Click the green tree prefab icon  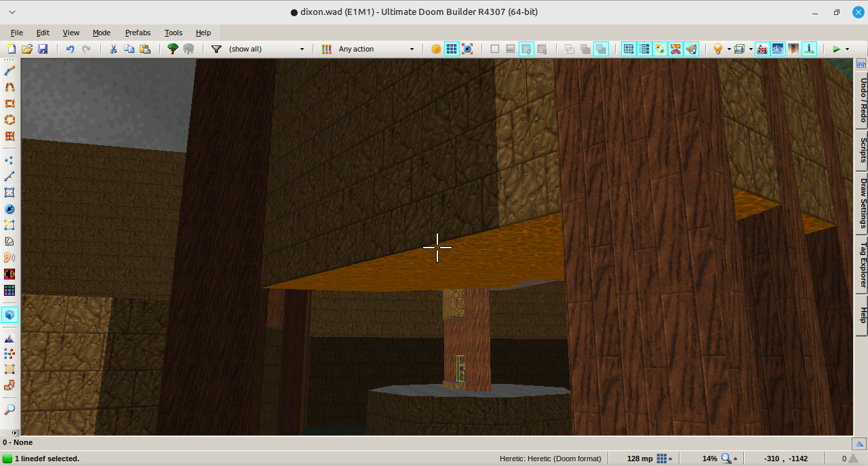pos(173,49)
